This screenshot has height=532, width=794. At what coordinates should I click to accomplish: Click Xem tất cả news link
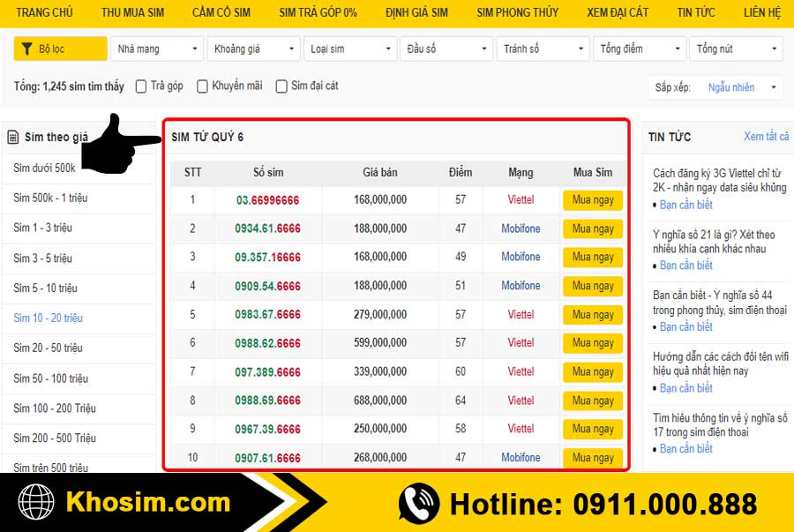[x=766, y=137]
